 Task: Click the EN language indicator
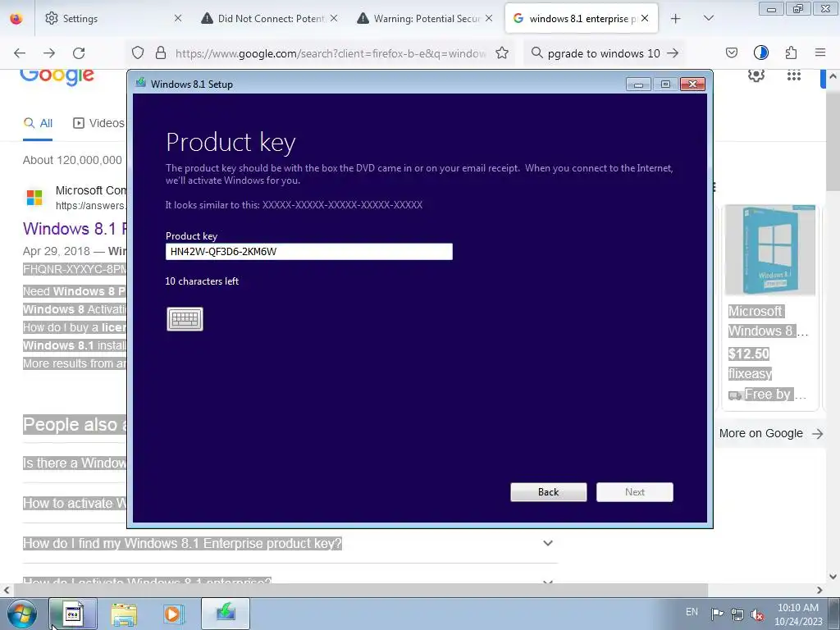pos(692,612)
